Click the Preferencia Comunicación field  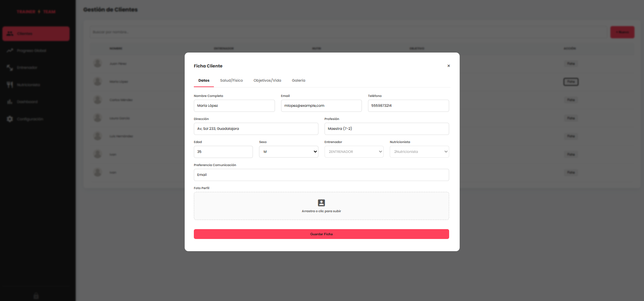point(321,175)
